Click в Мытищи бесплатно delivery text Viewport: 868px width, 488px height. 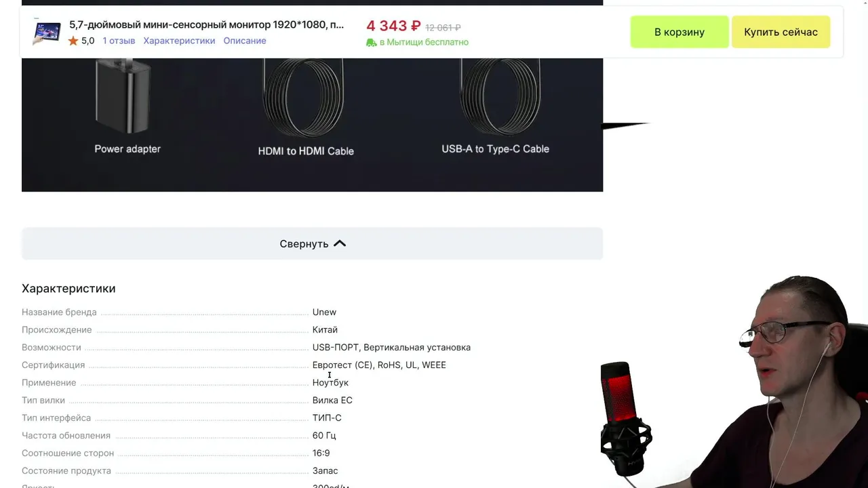424,42
